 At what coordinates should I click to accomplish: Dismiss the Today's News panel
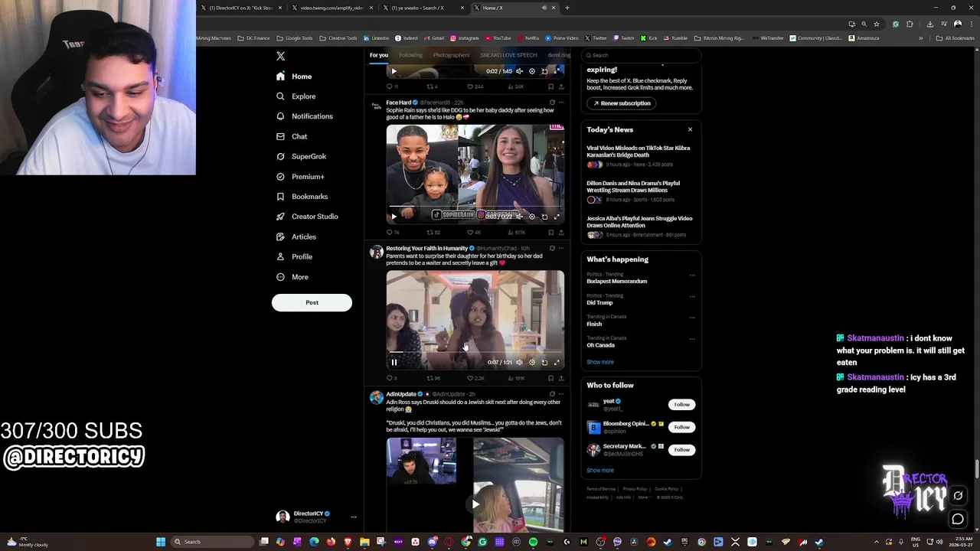click(690, 129)
